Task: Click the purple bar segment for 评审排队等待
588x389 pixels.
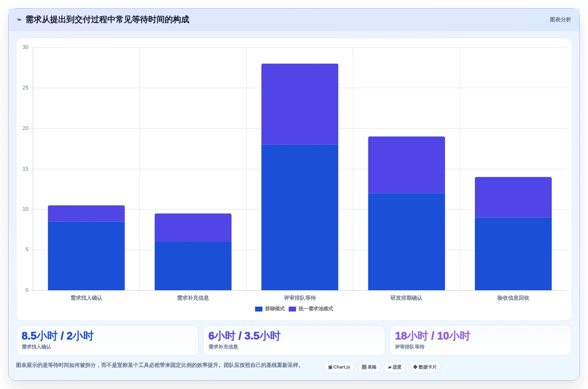Action: coord(300,104)
